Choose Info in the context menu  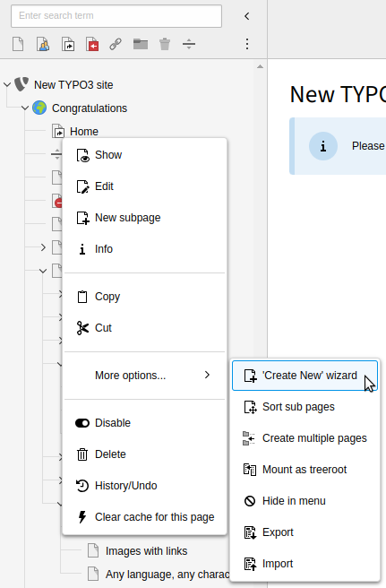tap(145, 249)
